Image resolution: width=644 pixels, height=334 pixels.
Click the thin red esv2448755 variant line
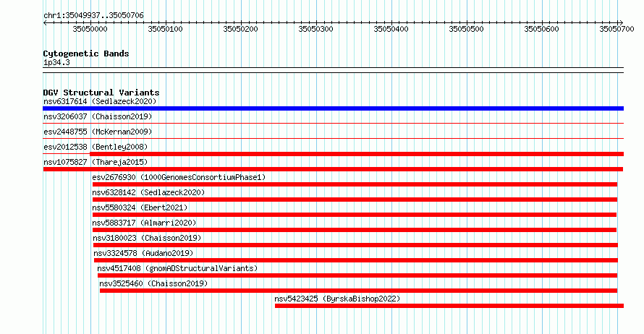[333, 138]
